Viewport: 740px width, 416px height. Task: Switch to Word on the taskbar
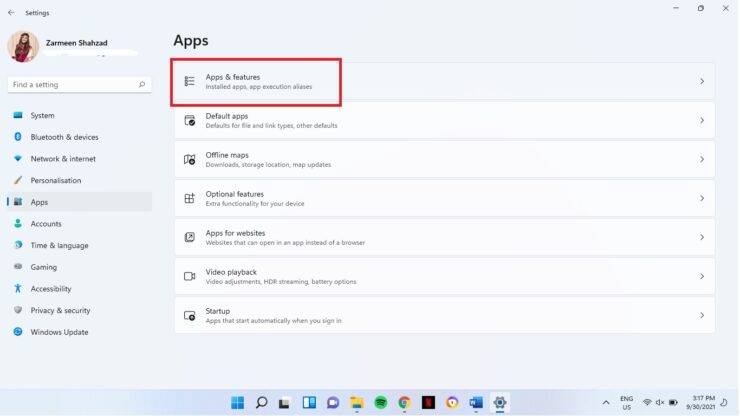(476, 402)
